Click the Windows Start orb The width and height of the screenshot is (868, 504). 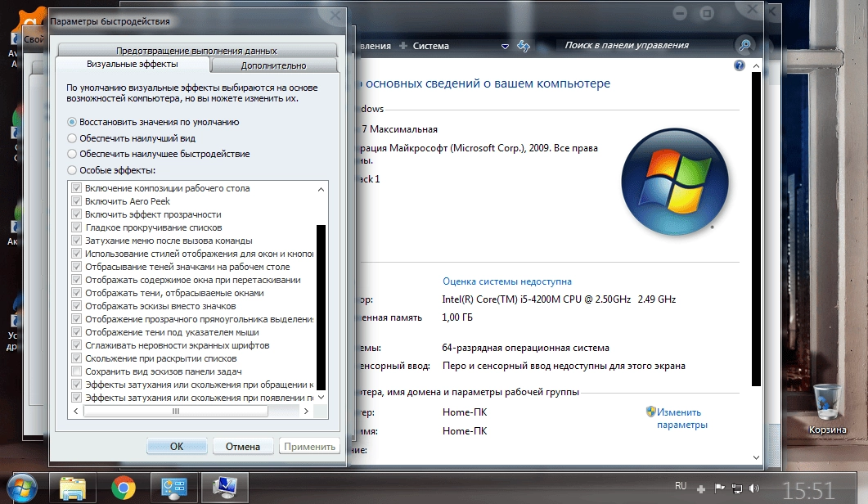[x=22, y=488]
